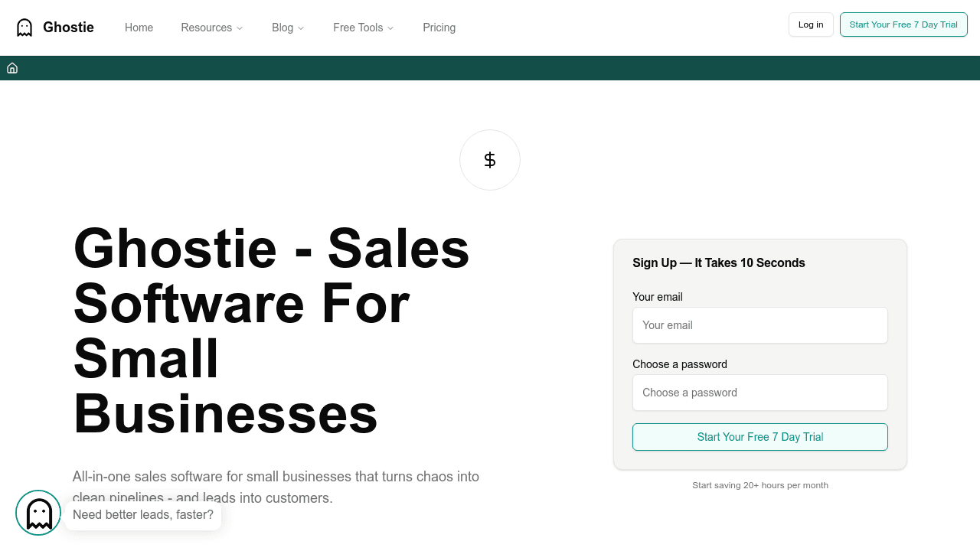Click the dollar sign circle icon
The width and height of the screenshot is (980, 551).
click(x=490, y=160)
